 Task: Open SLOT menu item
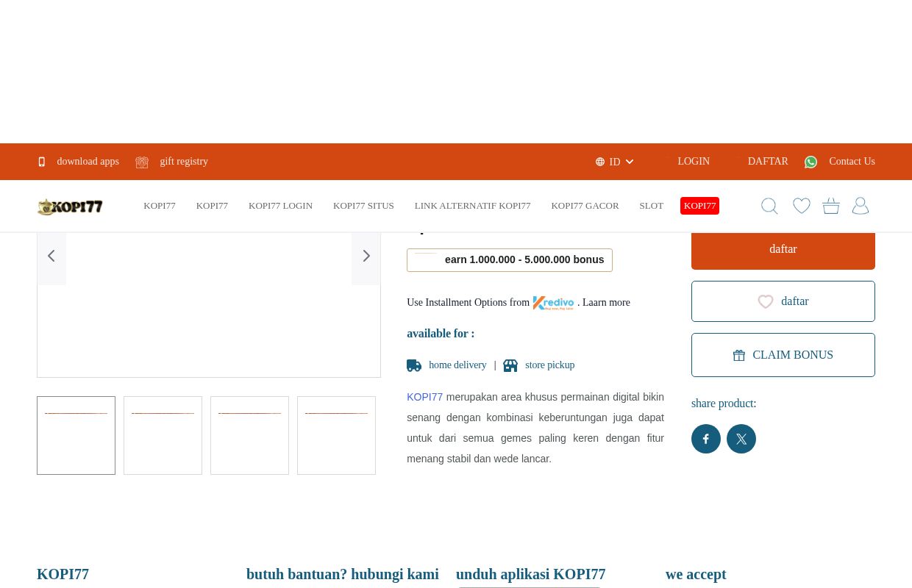651,206
